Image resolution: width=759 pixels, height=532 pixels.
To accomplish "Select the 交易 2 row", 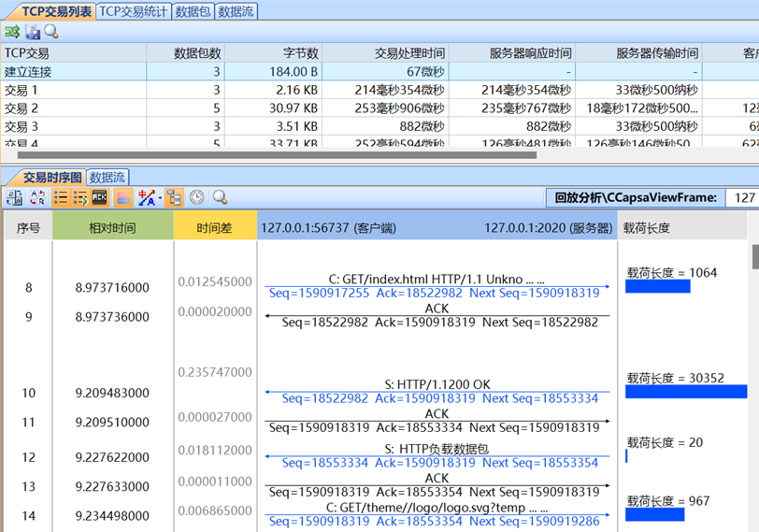I will coord(379,108).
